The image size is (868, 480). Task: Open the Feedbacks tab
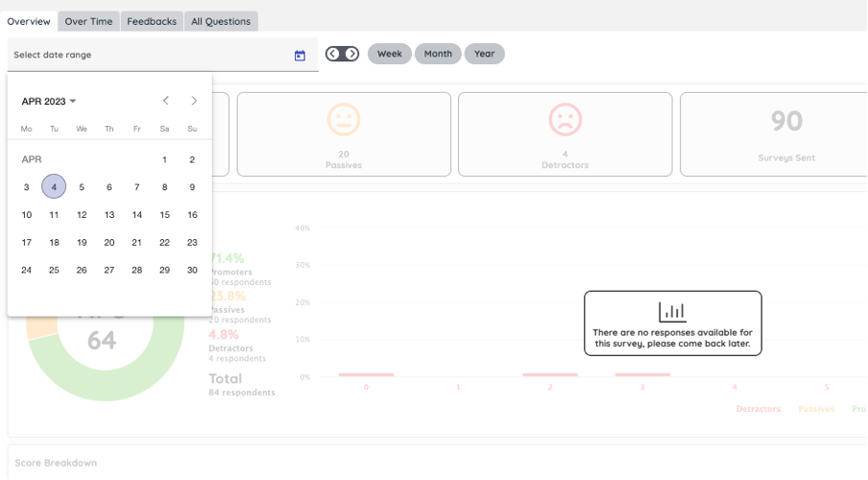pyautogui.click(x=152, y=21)
